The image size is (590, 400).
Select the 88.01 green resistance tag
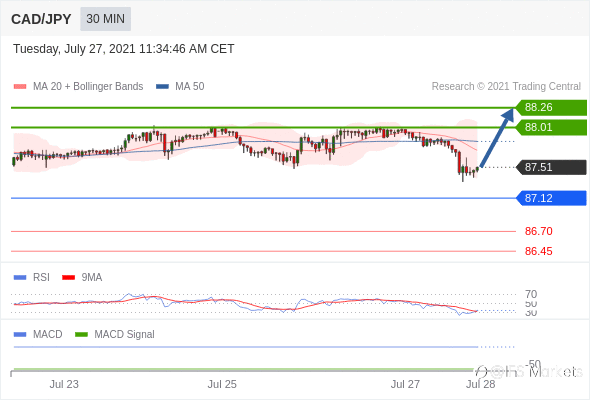(x=551, y=127)
